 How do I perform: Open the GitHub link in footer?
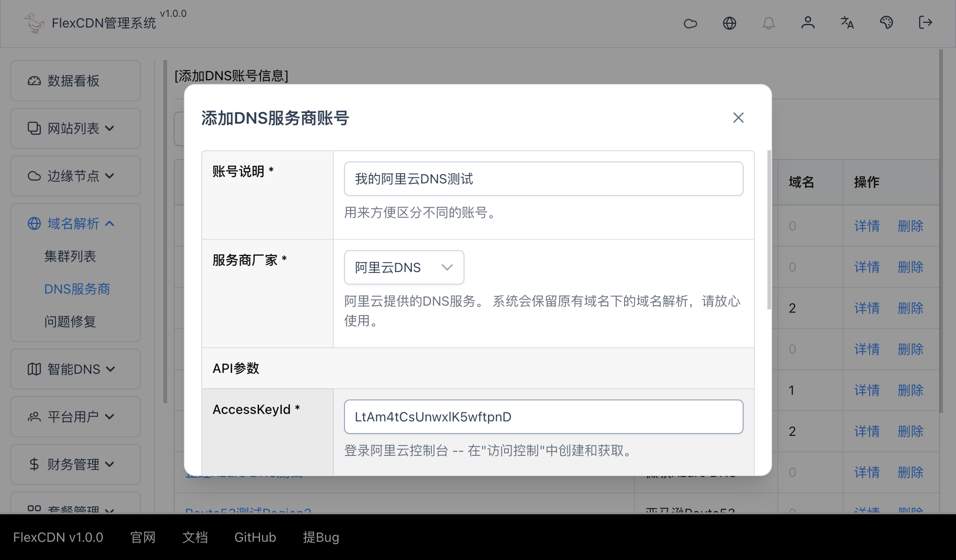[255, 537]
